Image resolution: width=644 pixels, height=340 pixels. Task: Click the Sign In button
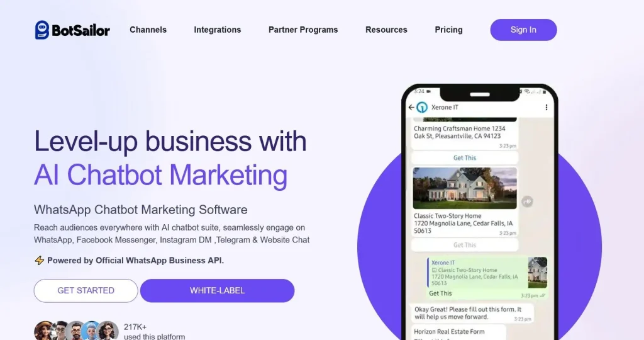pos(523,30)
